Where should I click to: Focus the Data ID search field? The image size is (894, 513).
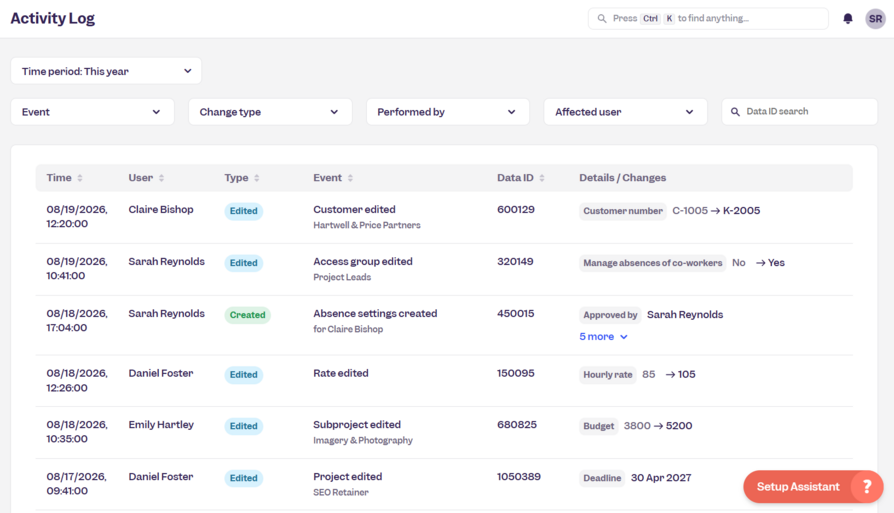point(799,112)
